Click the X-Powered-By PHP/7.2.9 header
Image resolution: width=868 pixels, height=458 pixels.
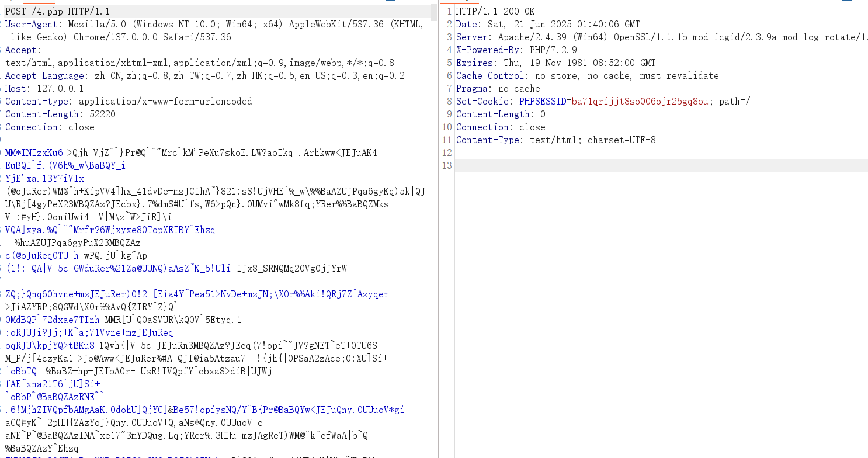[x=516, y=50]
